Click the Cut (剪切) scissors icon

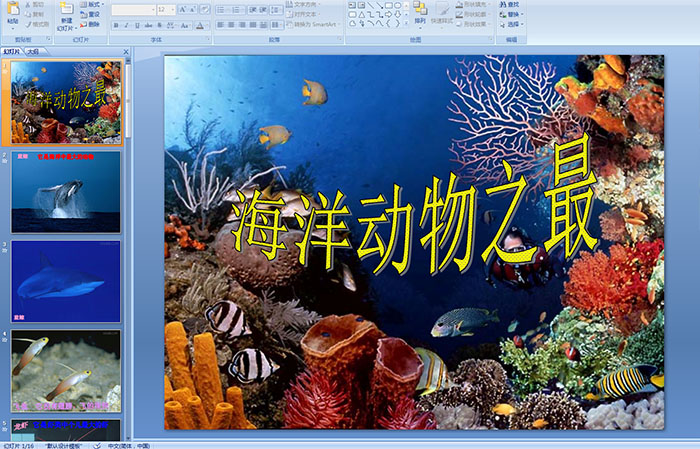pyautogui.click(x=28, y=4)
